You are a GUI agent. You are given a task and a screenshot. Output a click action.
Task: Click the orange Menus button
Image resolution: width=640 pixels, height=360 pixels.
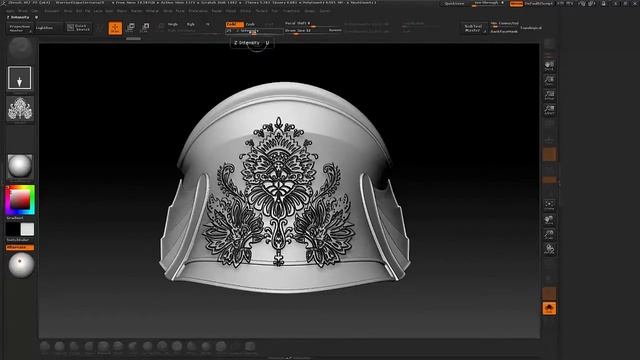[516, 4]
